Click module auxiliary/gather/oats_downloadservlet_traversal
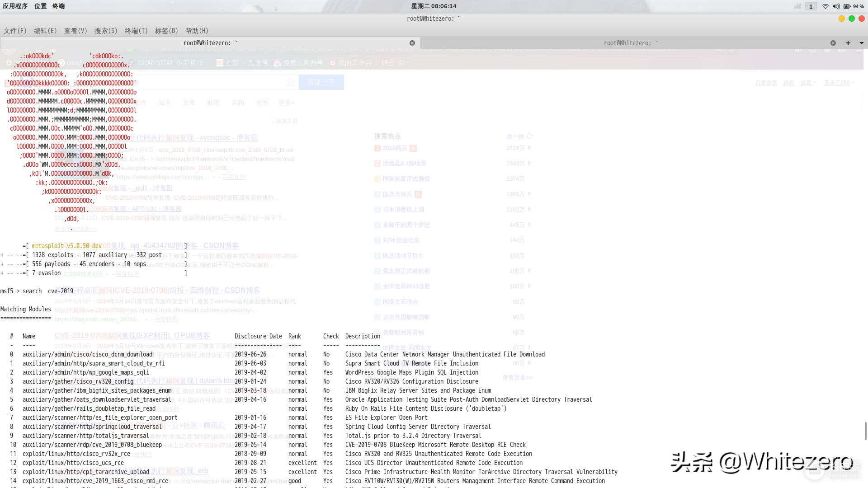The width and height of the screenshot is (868, 488). (97, 399)
